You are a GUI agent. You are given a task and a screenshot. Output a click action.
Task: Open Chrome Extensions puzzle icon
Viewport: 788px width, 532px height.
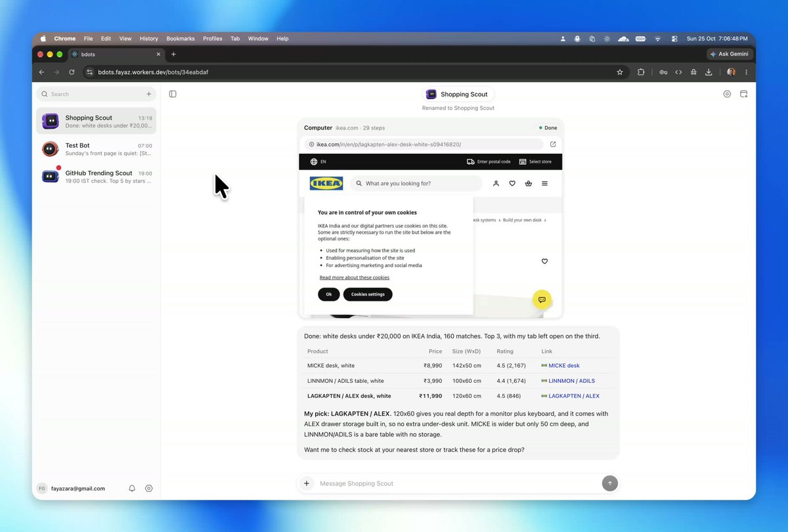click(641, 72)
